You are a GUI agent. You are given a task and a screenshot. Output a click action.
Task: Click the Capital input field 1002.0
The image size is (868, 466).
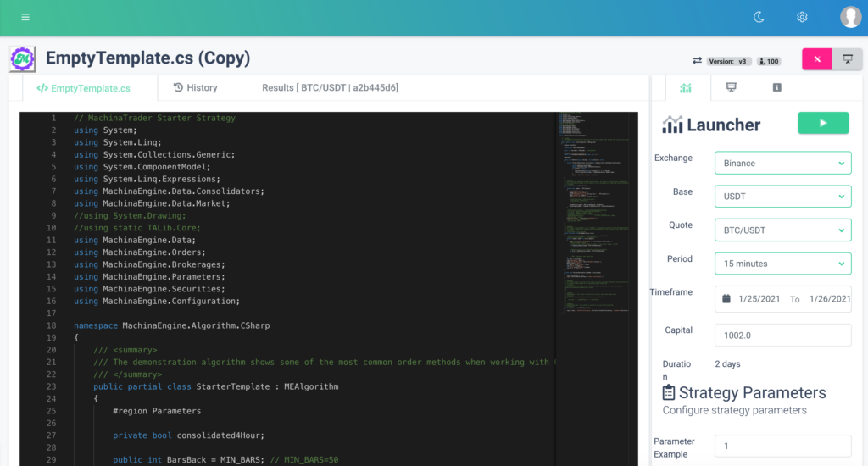pyautogui.click(x=782, y=336)
